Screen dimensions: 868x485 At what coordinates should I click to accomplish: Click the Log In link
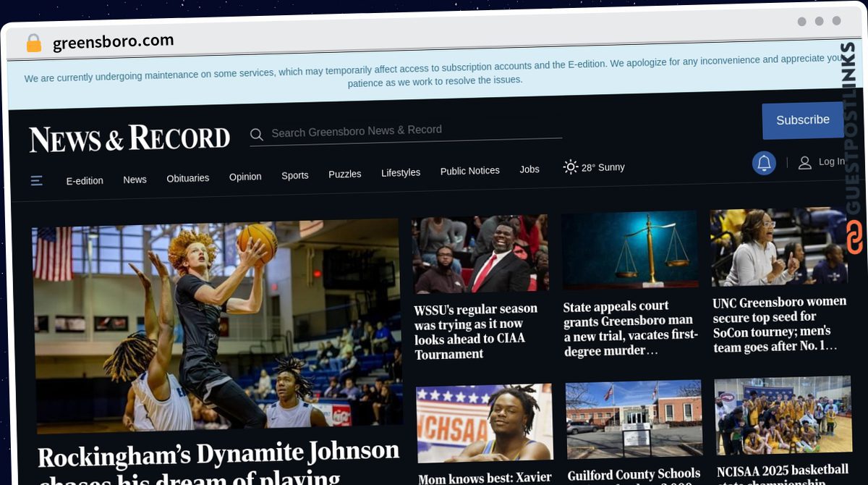coord(831,161)
